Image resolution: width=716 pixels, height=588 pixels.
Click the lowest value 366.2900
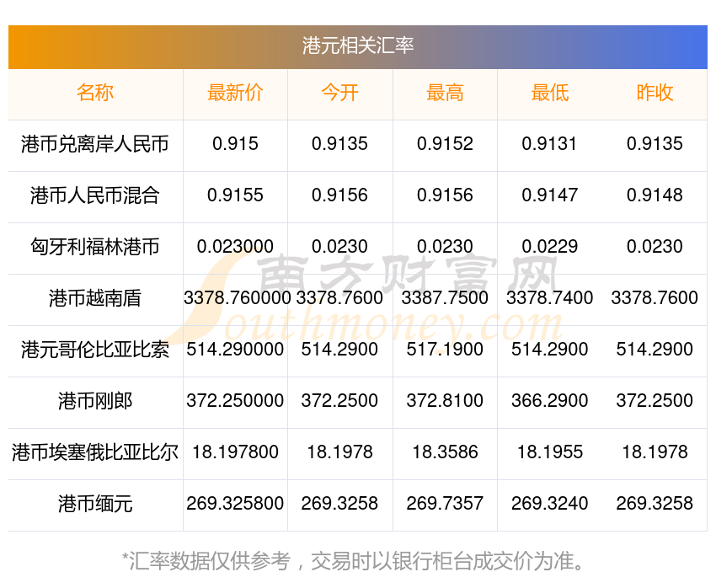coord(550,401)
